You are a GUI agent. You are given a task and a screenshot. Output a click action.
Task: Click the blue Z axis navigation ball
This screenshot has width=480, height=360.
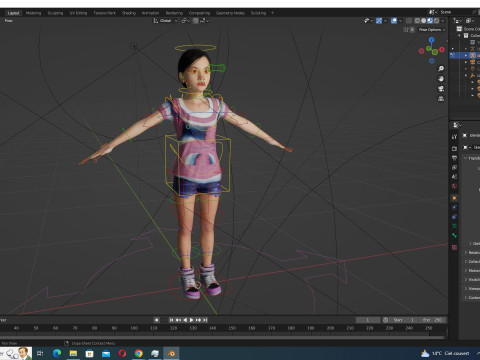click(432, 40)
